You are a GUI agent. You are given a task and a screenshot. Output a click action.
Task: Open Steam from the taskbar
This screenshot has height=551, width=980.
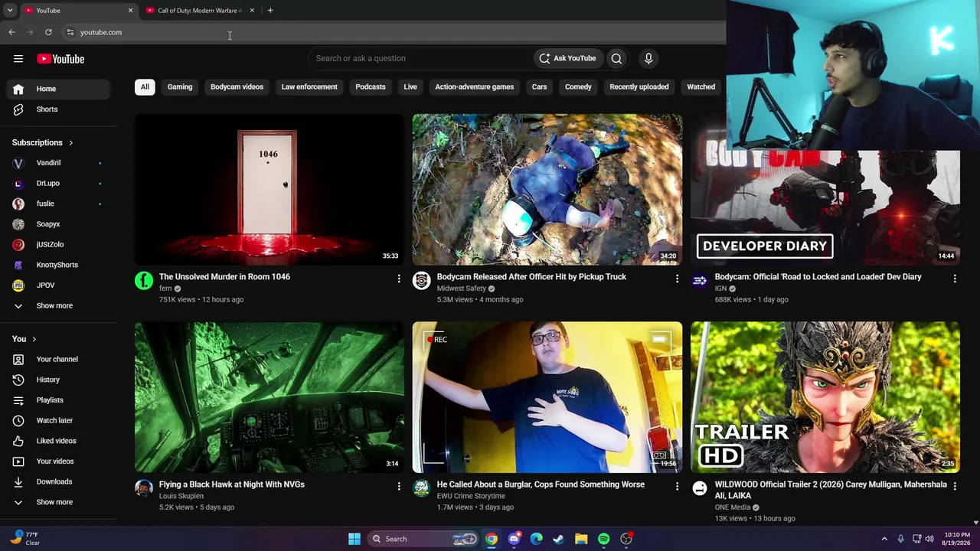tap(559, 539)
